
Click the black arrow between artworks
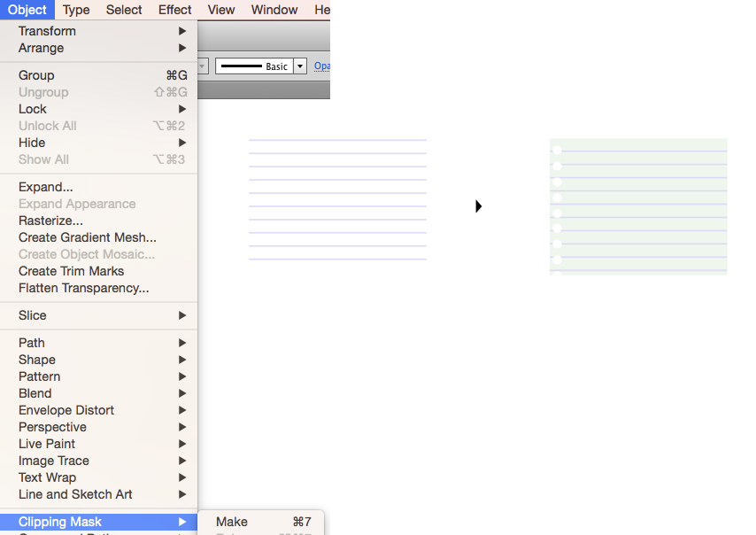(478, 206)
